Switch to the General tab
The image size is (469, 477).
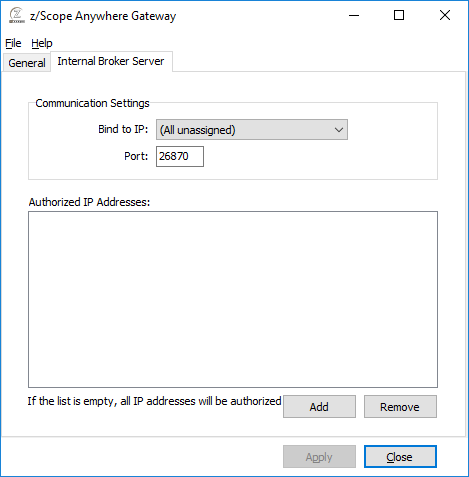pos(27,63)
